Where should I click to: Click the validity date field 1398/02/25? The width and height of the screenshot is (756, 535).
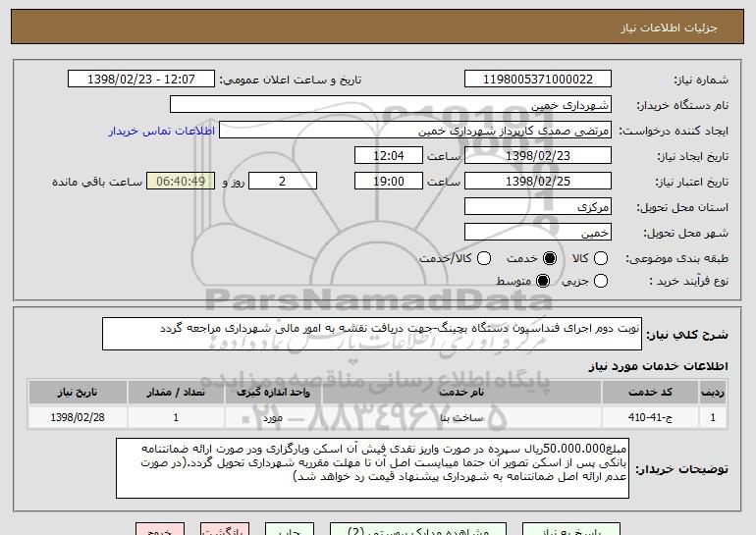click(x=538, y=182)
